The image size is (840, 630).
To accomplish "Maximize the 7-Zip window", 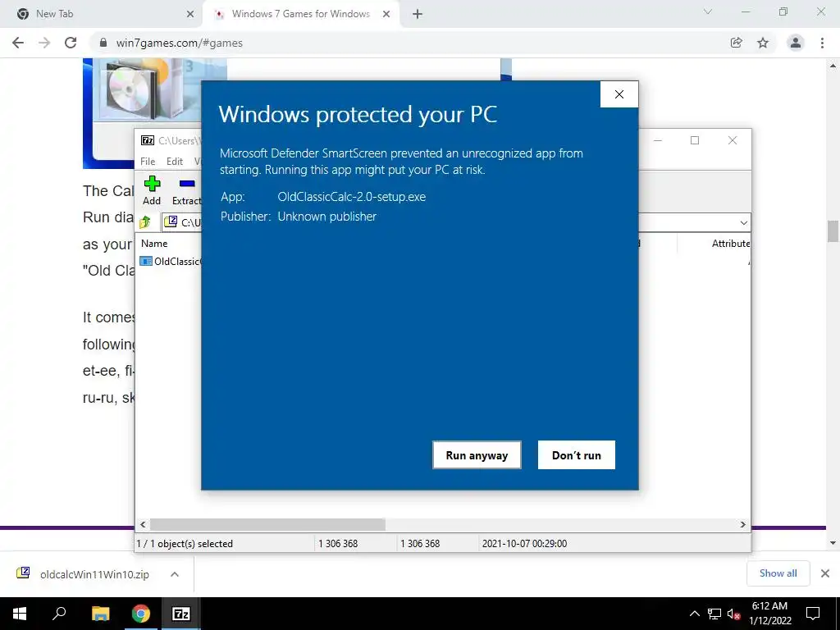I will coord(695,140).
